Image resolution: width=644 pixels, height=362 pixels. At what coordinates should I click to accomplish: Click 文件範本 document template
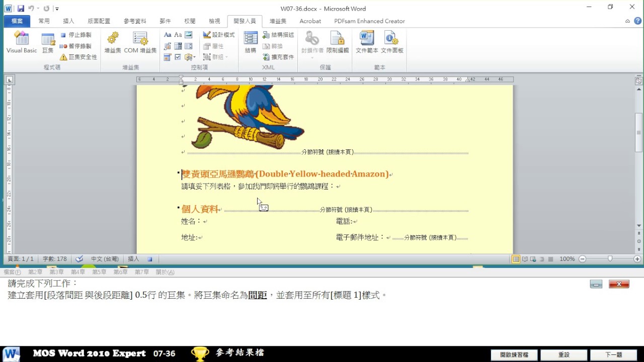(367, 43)
